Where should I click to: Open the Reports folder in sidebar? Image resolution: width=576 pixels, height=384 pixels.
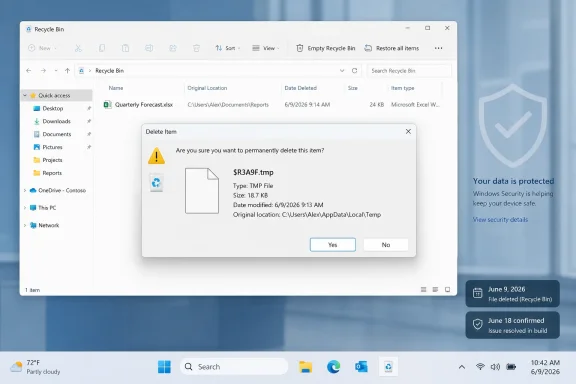52,173
